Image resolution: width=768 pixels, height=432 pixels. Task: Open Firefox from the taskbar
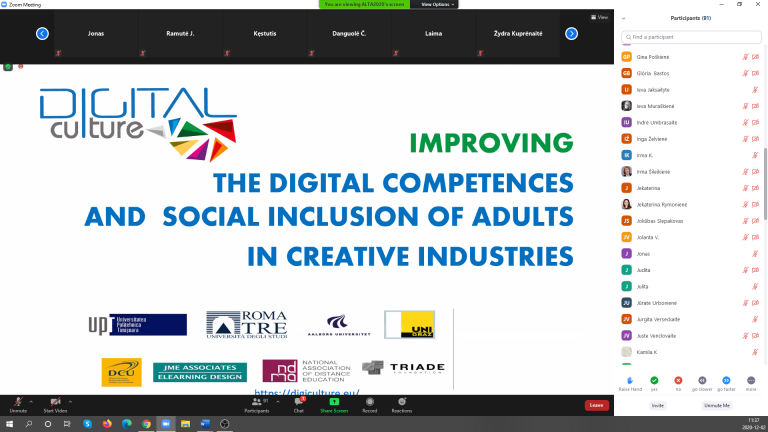click(107, 424)
